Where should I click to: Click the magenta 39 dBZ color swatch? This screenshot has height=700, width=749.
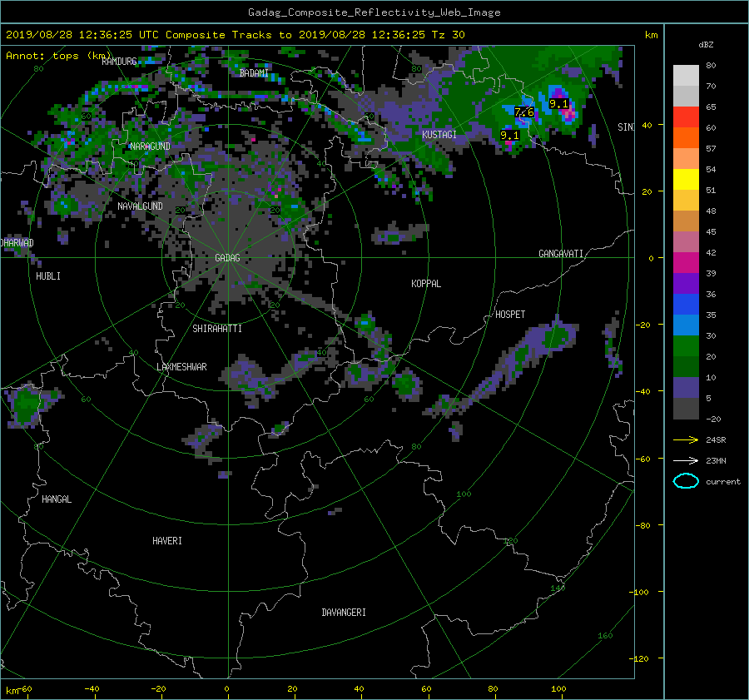tap(686, 263)
